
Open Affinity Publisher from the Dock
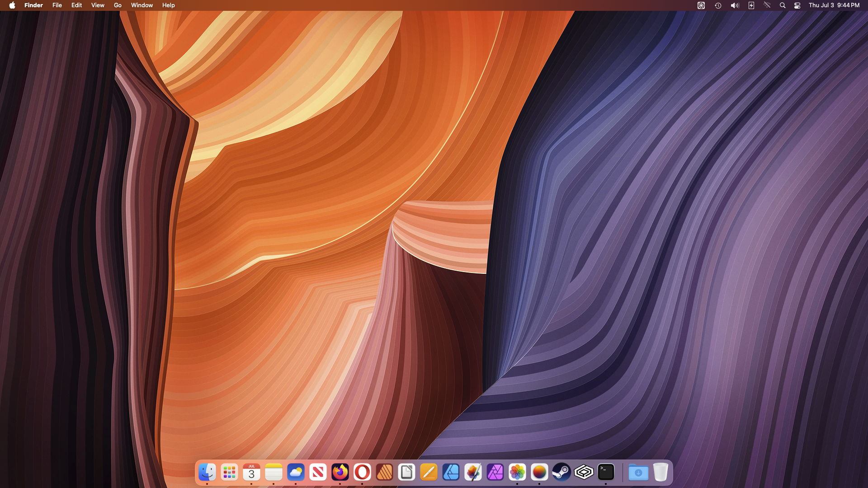pyautogui.click(x=384, y=473)
